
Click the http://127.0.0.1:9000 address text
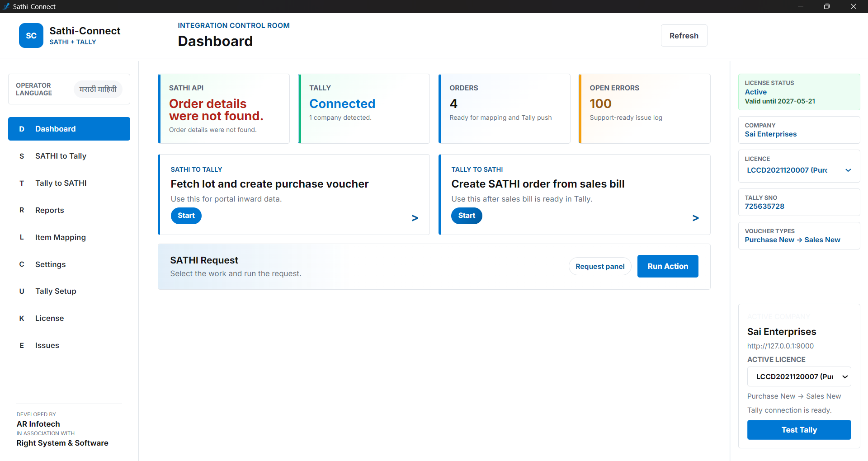780,346
